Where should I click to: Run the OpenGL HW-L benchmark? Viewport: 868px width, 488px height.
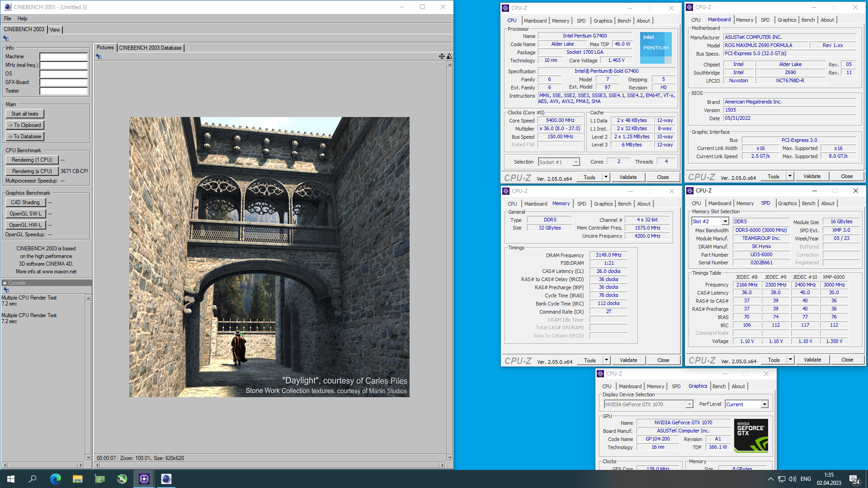(x=25, y=225)
